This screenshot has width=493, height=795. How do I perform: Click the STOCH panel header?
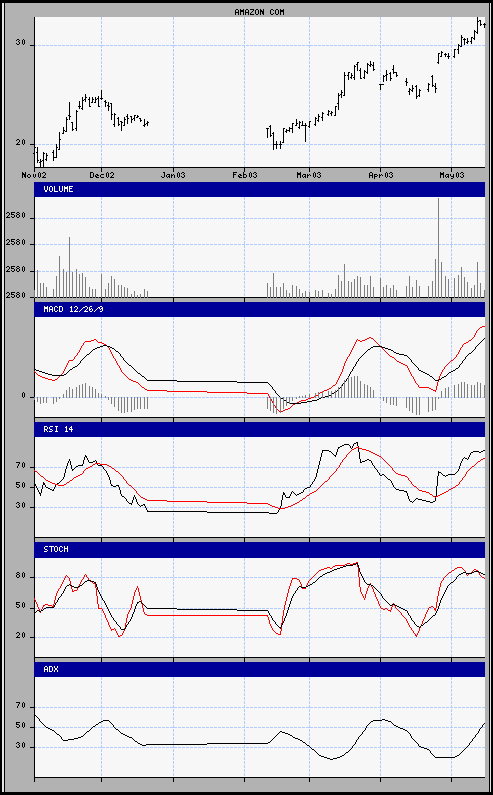[x=259, y=549]
